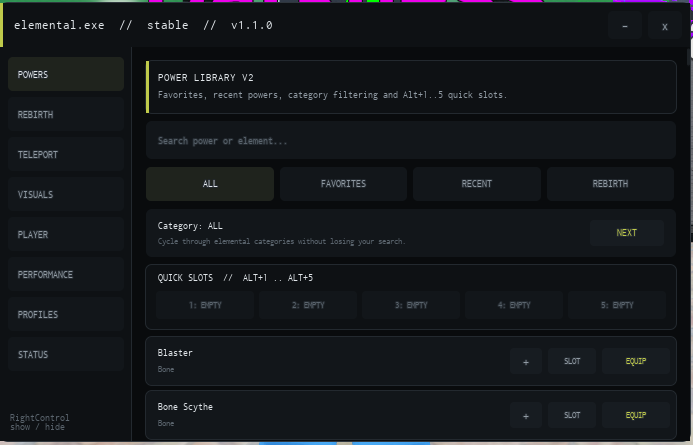Image resolution: width=693 pixels, height=445 pixels.
Task: Select the ALL filter tab
Action: point(210,184)
